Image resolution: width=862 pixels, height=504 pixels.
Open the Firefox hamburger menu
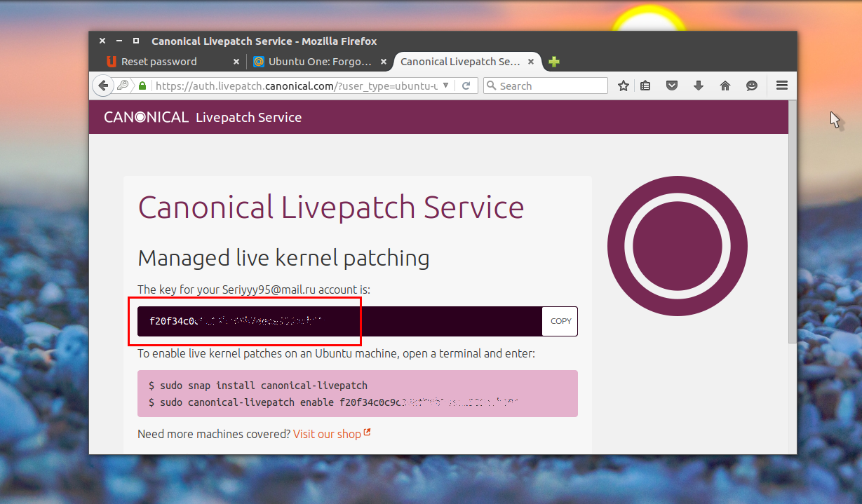point(782,86)
